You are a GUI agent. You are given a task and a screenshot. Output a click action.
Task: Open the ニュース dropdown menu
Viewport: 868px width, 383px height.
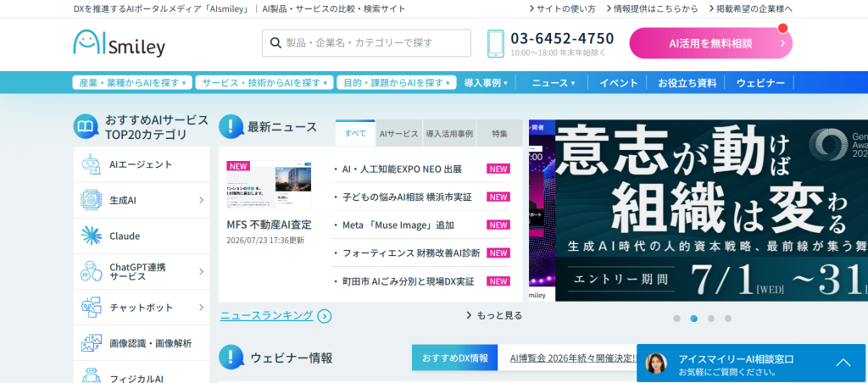tap(554, 83)
